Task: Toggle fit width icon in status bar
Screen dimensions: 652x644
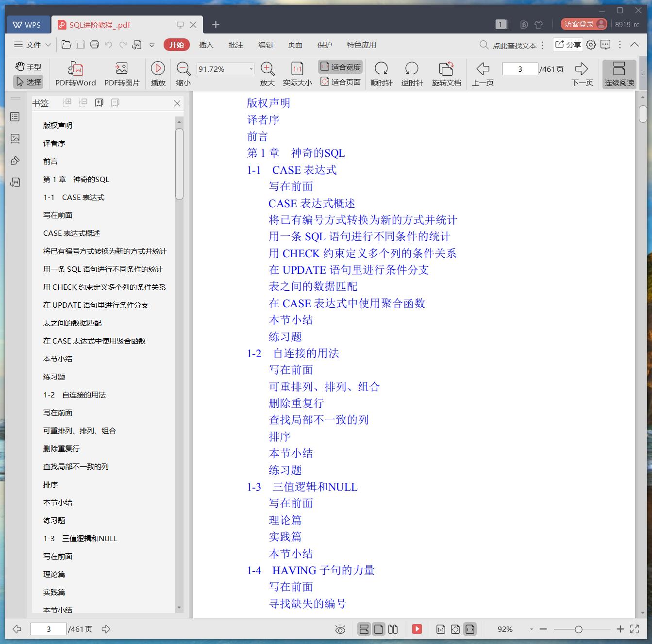Action: (x=469, y=629)
